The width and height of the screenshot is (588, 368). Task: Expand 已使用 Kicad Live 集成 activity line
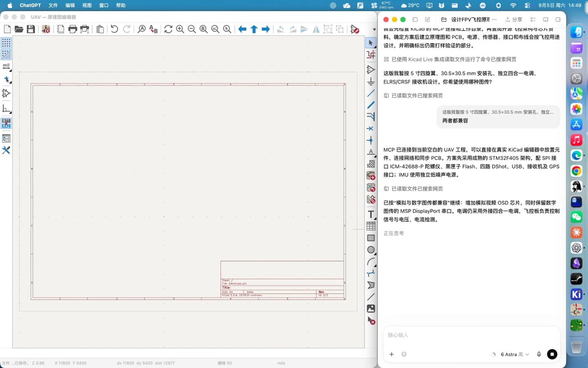point(449,59)
